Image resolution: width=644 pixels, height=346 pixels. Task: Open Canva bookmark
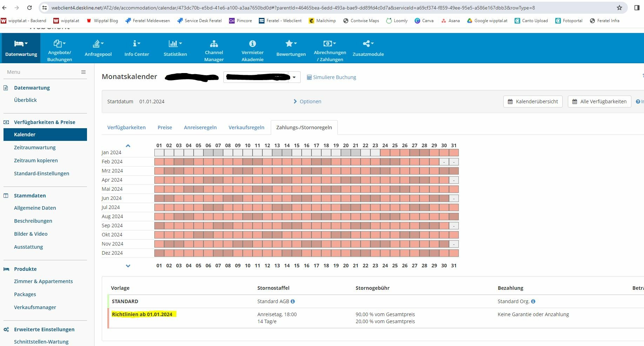(x=424, y=21)
